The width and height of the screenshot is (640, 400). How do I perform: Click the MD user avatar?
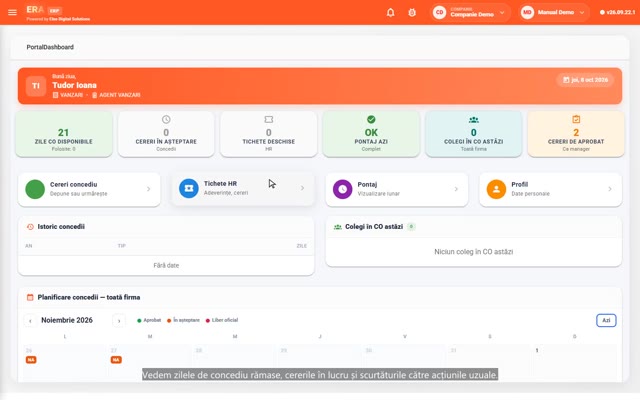tap(527, 12)
